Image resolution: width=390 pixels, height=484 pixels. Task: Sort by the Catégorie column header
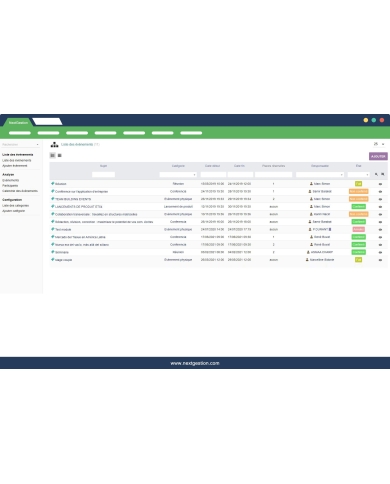178,166
